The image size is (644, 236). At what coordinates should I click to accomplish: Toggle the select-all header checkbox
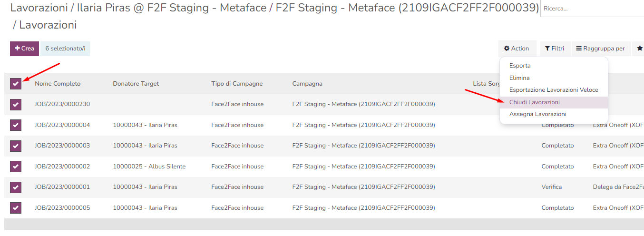click(x=16, y=84)
